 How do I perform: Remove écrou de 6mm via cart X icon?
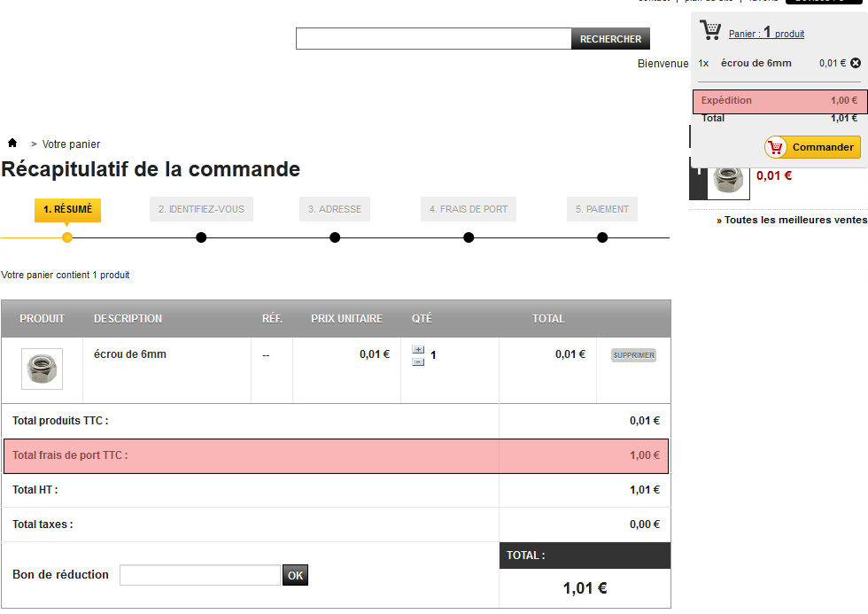coord(856,63)
